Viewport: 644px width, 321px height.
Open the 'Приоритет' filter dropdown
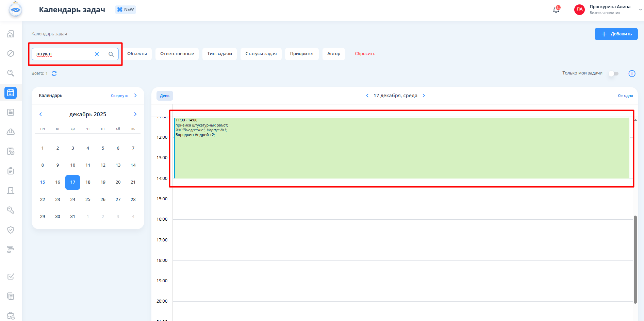point(302,54)
